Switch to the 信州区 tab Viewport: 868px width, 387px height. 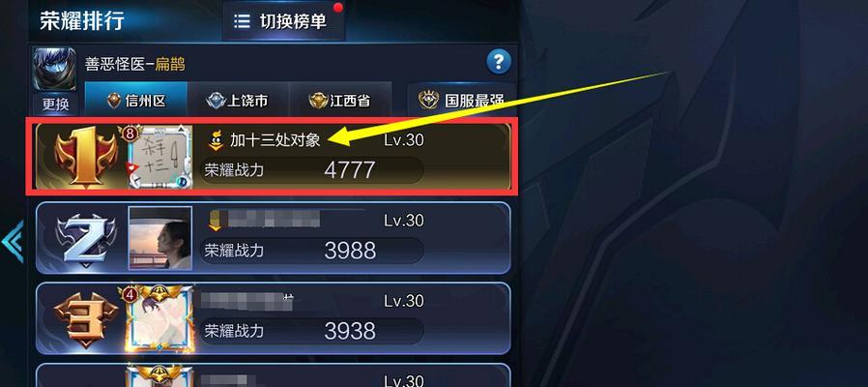pyautogui.click(x=136, y=101)
